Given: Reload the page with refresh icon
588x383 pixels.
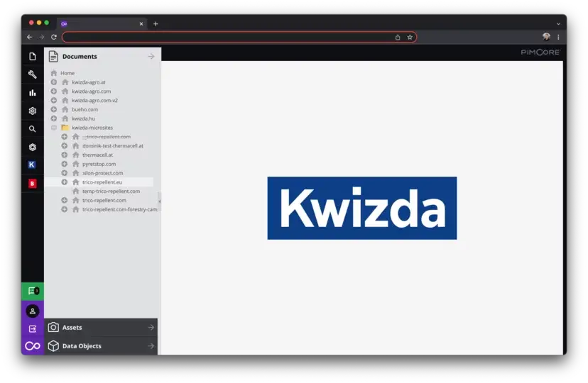Looking at the screenshot, I should 54,37.
